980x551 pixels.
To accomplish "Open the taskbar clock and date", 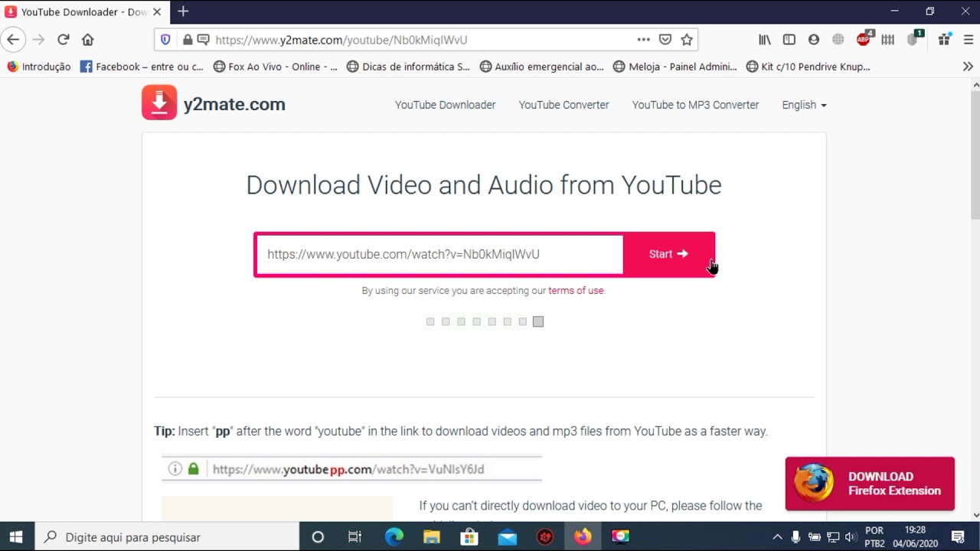I will 915,536.
